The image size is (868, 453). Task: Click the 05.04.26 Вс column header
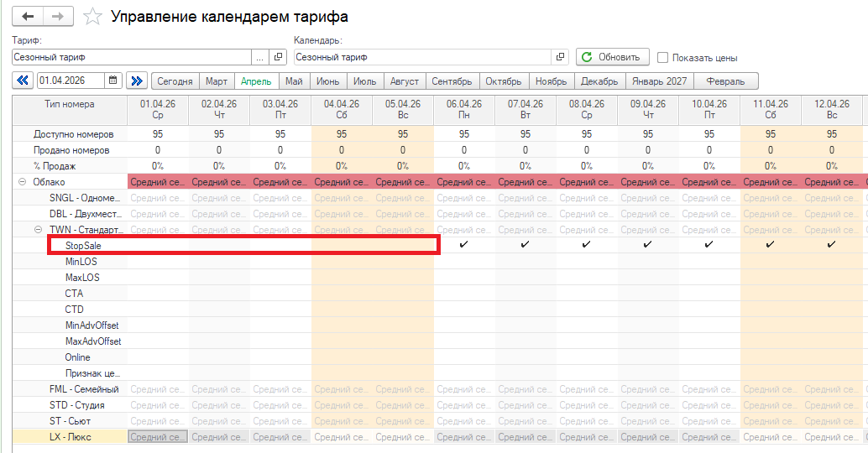[x=403, y=110]
